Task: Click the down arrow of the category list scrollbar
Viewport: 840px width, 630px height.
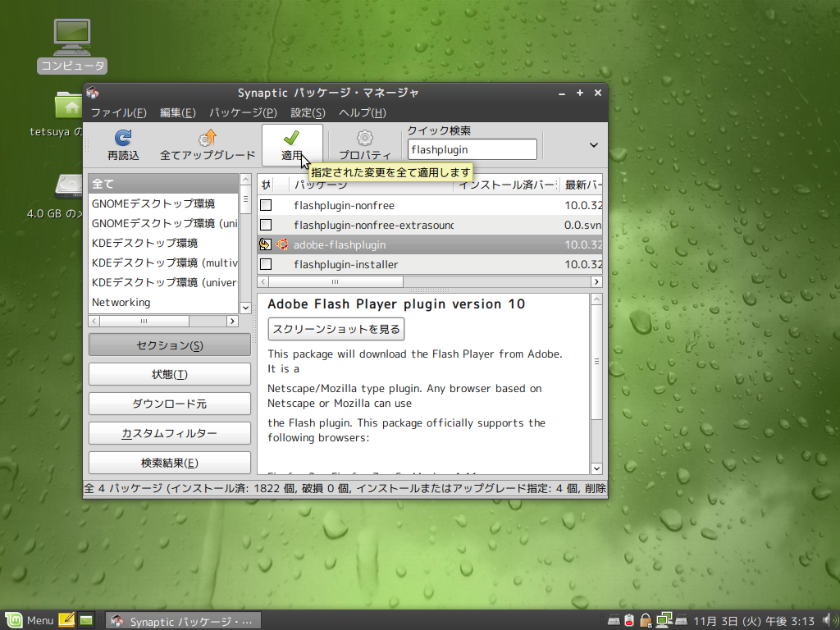Action: [x=245, y=308]
